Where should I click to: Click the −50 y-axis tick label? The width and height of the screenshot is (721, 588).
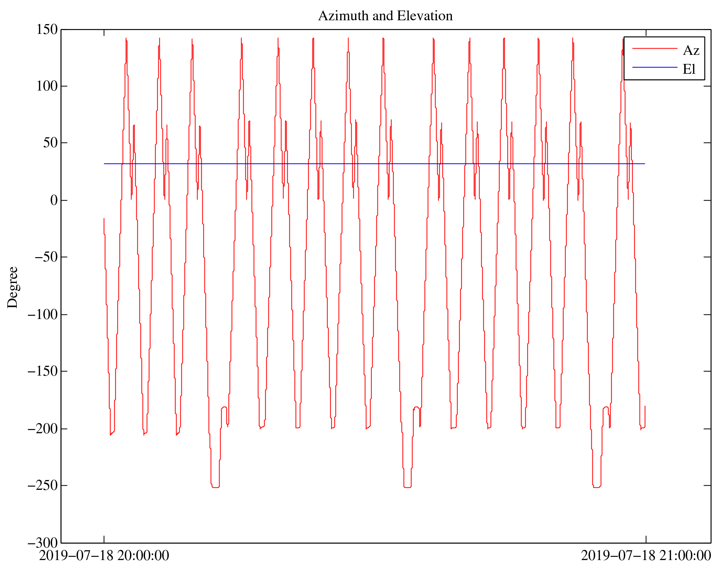tap(46, 257)
